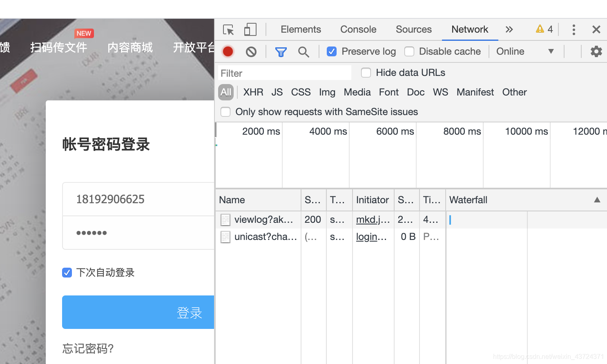Click the 8000 ms timeline marker
This screenshot has height=364, width=607.
click(462, 131)
